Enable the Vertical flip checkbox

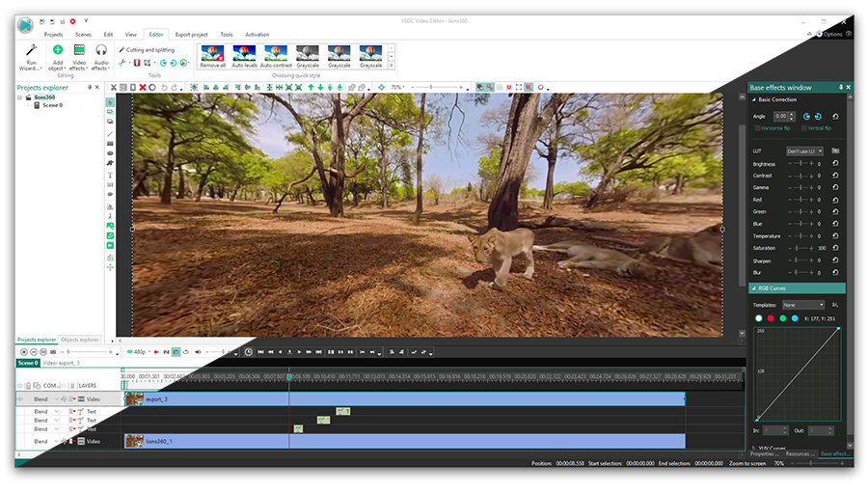[x=804, y=128]
